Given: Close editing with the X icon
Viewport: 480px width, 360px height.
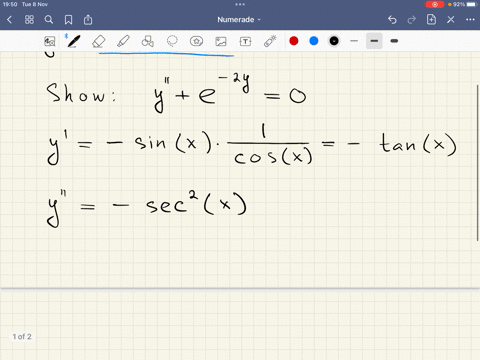Looking at the screenshot, I should [451, 20].
